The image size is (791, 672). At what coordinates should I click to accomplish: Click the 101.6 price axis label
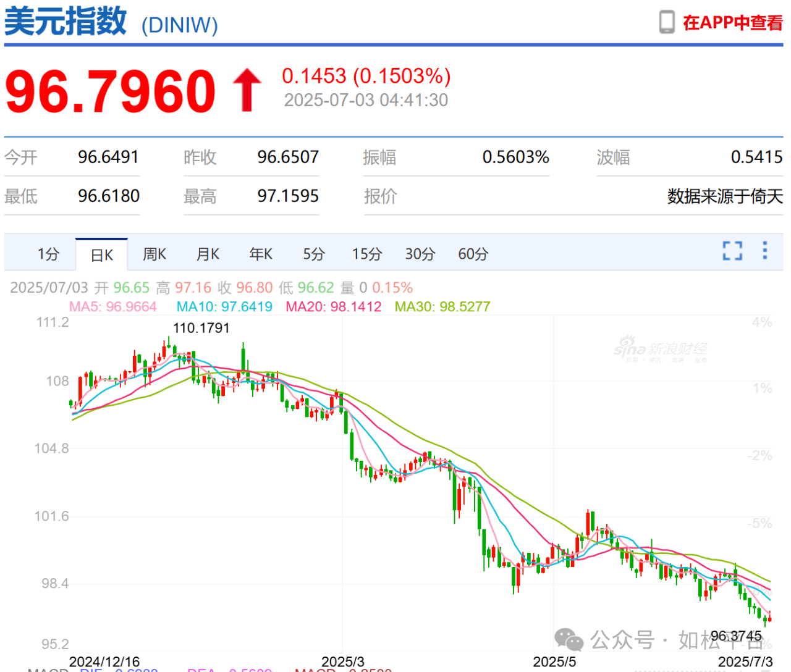[51, 516]
